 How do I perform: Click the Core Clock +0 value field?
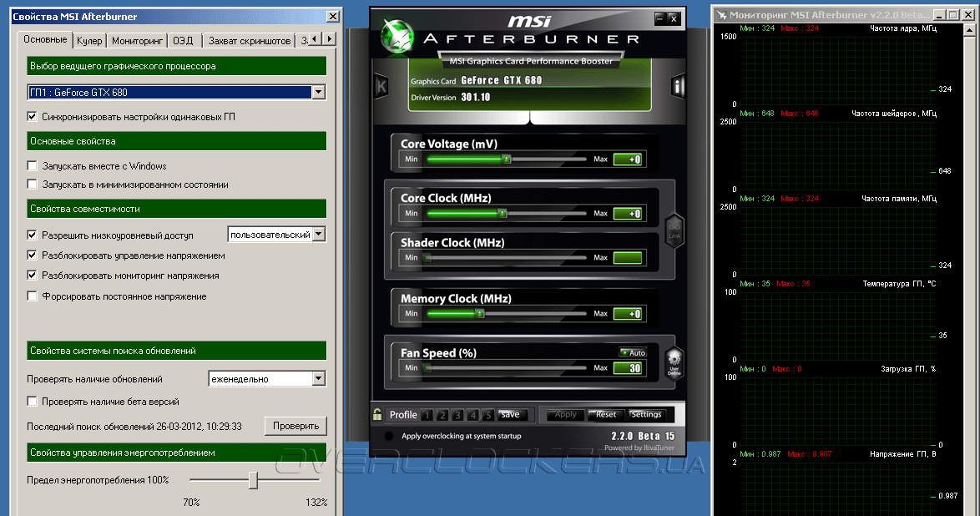(x=628, y=213)
